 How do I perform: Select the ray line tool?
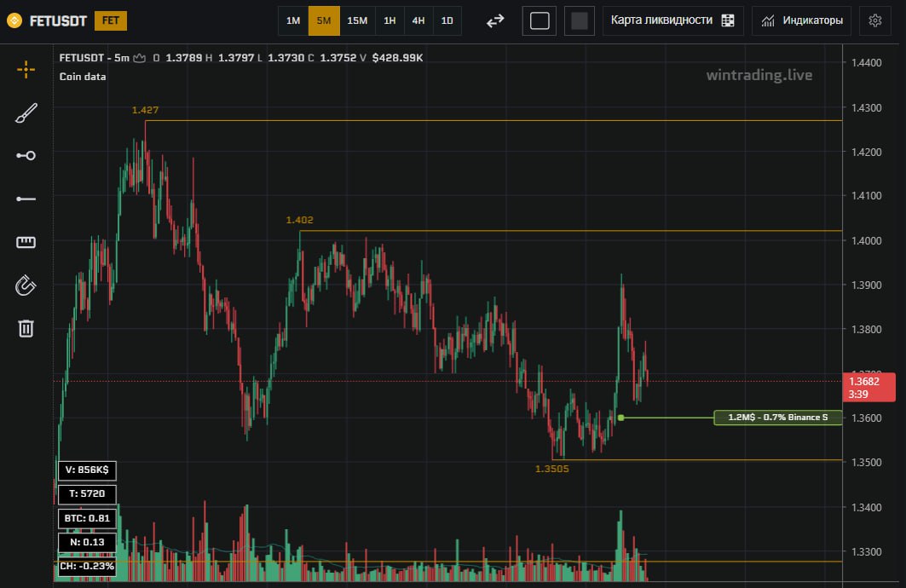click(26, 155)
